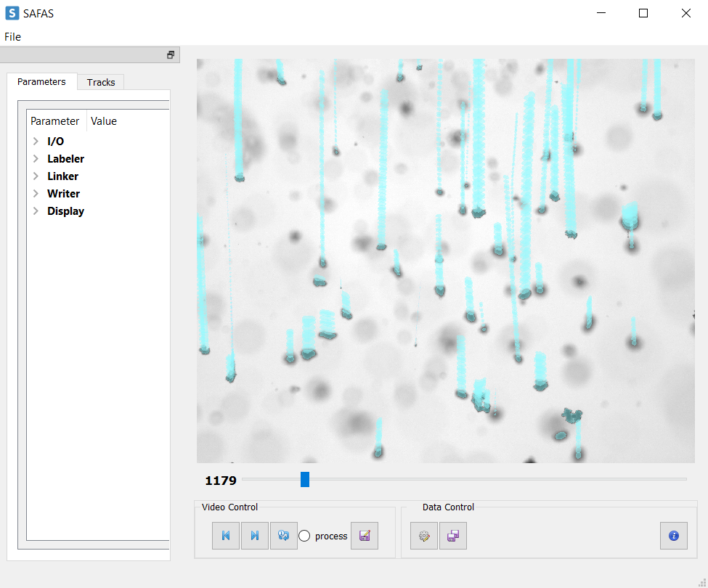Click the multiple-save disks icon
Viewport: 708px width, 588px height.
pyautogui.click(x=453, y=536)
